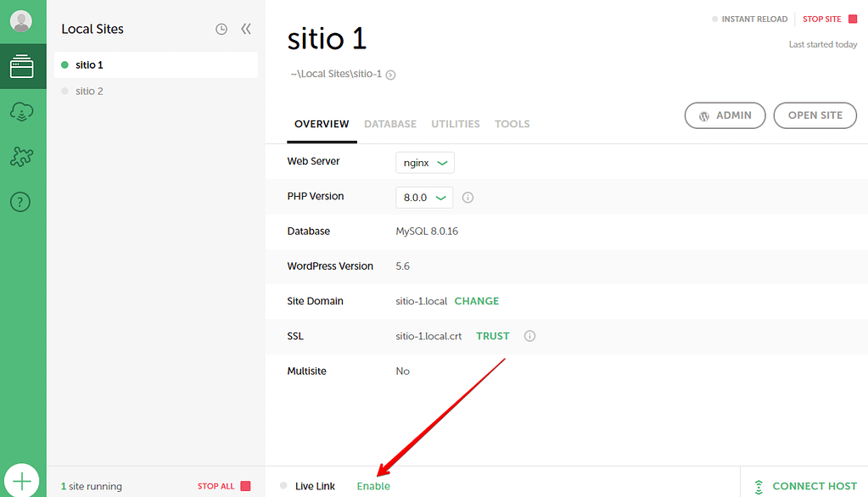Image resolution: width=868 pixels, height=497 pixels.
Task: Click the Live Link label
Action: (x=315, y=486)
